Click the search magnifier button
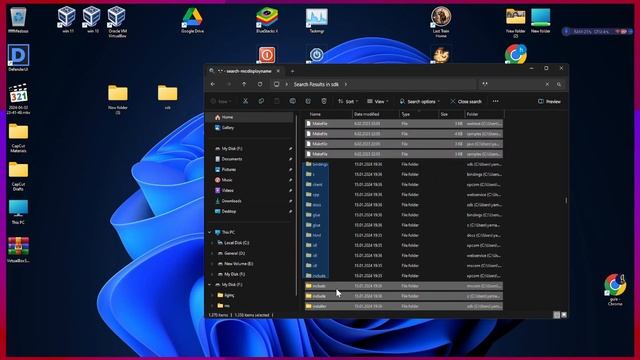This screenshot has width=640, height=360. coord(559,84)
